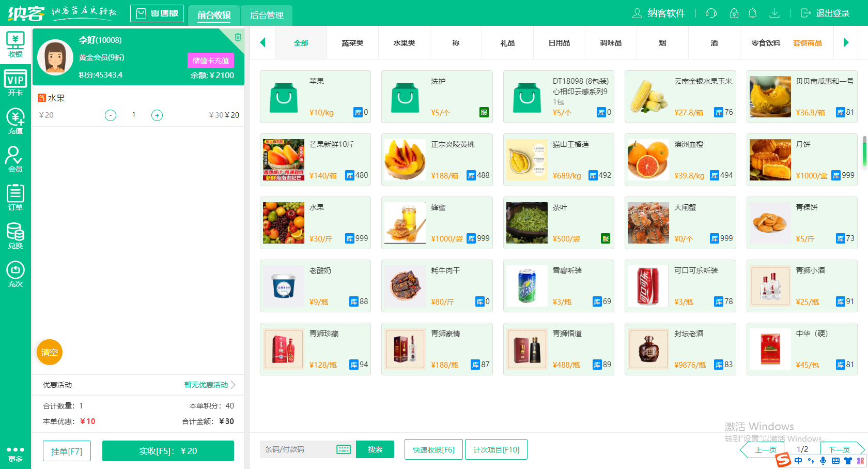
Task: Click the trash icon on member card
Action: point(238,37)
